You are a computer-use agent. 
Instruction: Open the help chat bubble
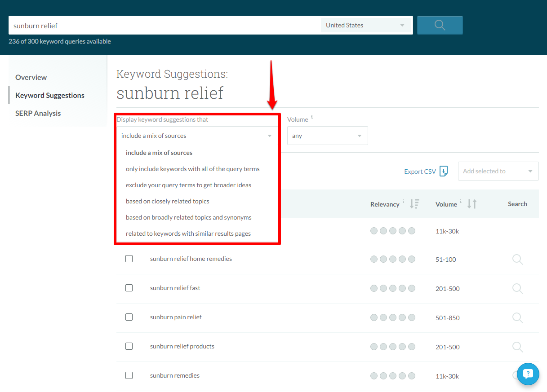point(528,374)
